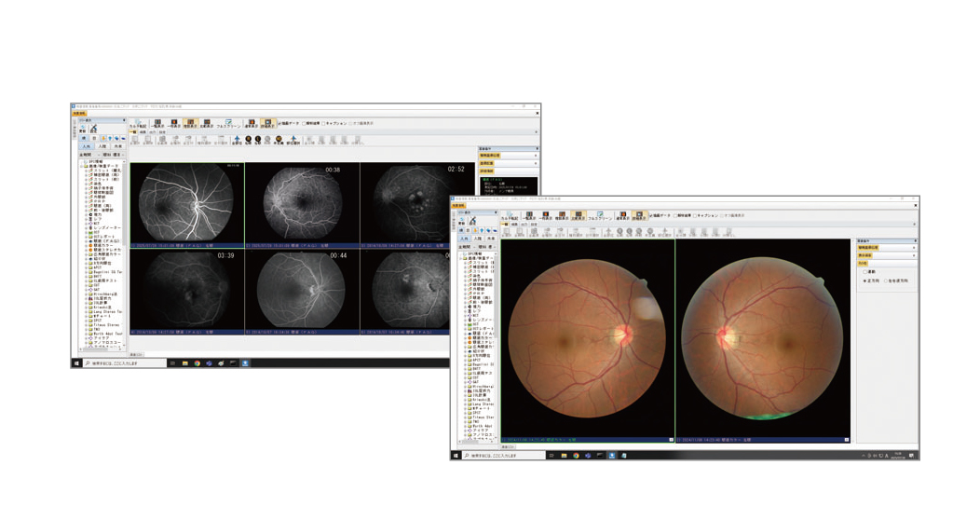Select the 比較表示 icon in the front window
The height and width of the screenshot is (506, 980).
pyautogui.click(x=578, y=215)
